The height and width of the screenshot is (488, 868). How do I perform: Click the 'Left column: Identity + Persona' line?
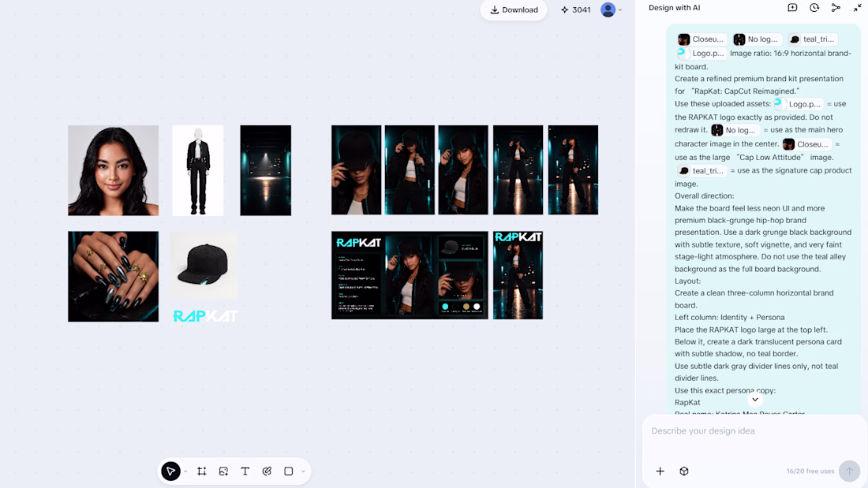[x=730, y=318]
